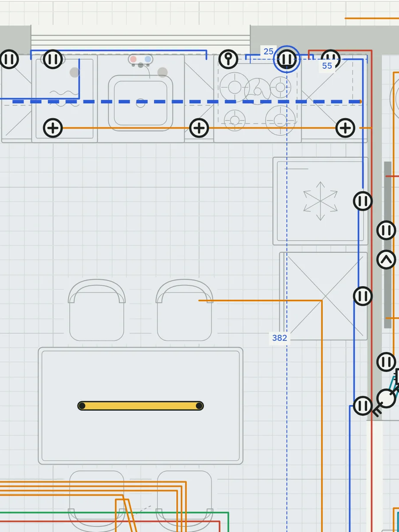
Task: Select the large top-left stove burner
Action: point(235,87)
